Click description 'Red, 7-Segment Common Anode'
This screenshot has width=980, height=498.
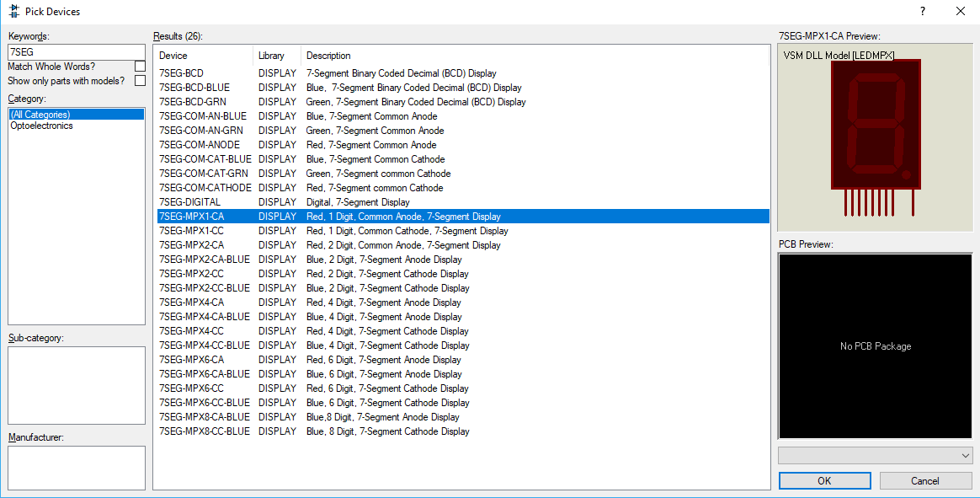[371, 145]
